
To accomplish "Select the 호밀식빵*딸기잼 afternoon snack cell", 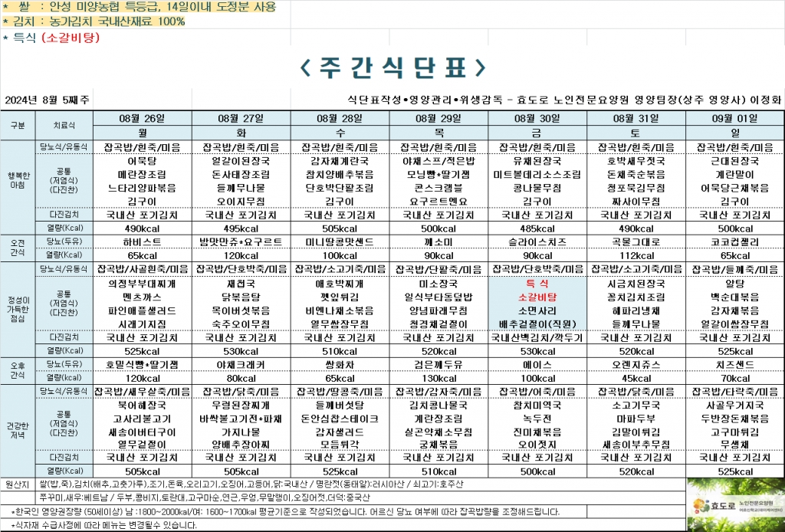I will [x=142, y=365].
